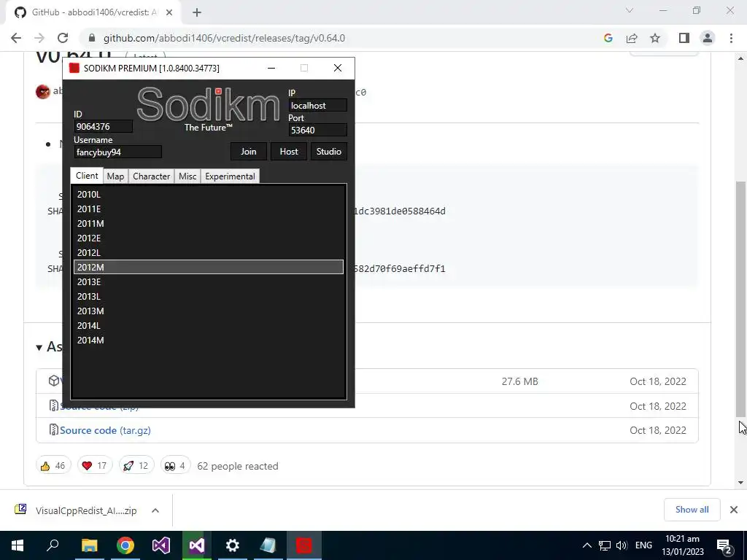Download Source code (tar.gz)
747x560 pixels.
(x=105, y=430)
